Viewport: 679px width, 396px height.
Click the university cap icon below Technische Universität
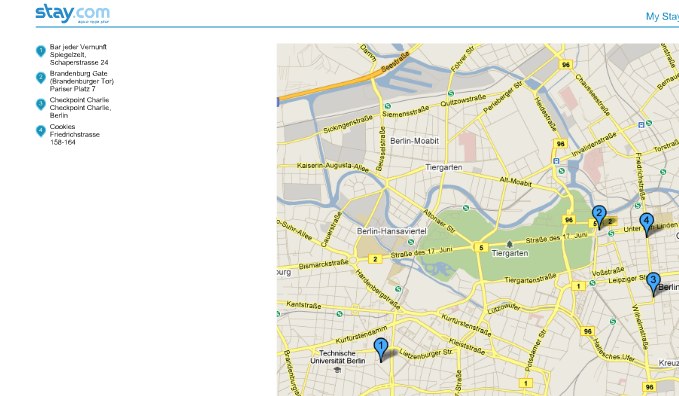coord(337,370)
